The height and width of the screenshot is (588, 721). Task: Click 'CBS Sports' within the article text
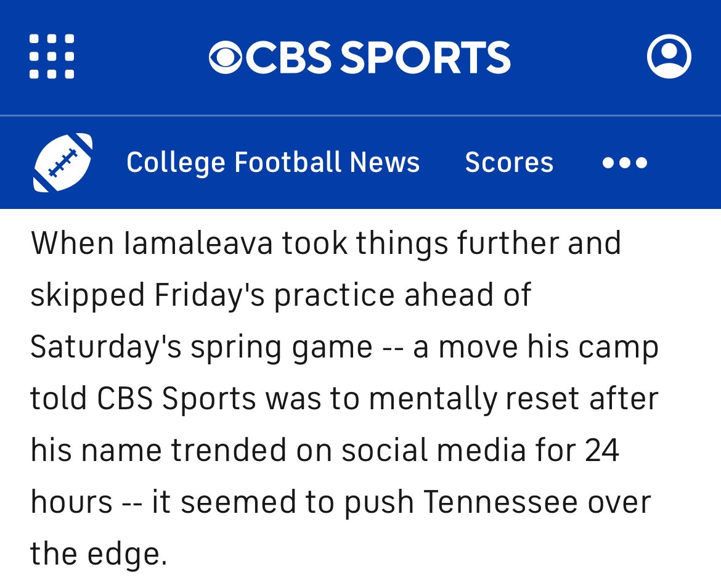pyautogui.click(x=177, y=398)
